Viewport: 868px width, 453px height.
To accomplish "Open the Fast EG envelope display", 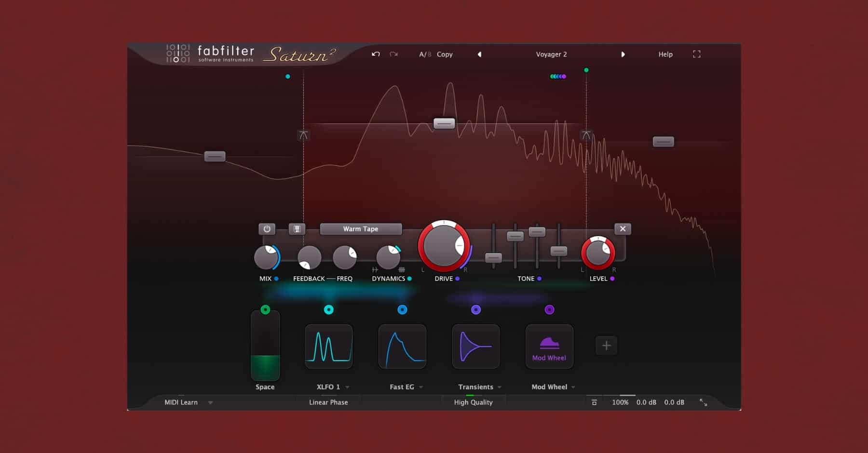I will [402, 346].
